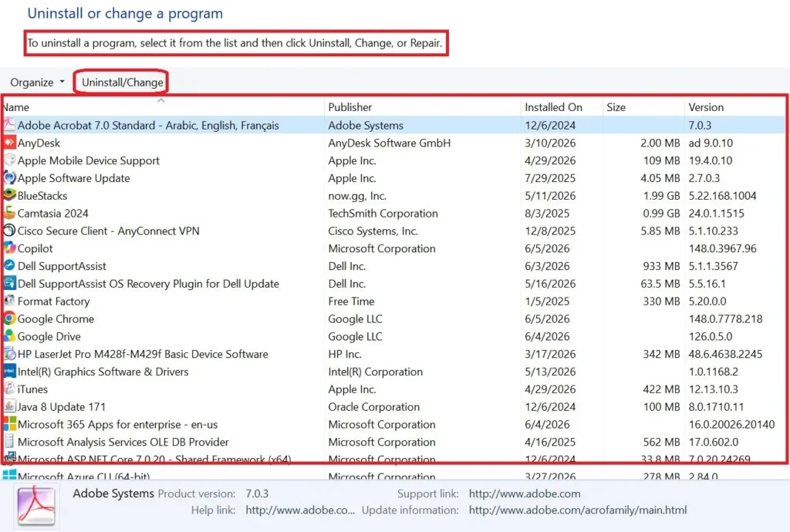Screen dimensions: 790x532
Task: Click publisher now.gg, Inc.
Action: pos(357,196)
